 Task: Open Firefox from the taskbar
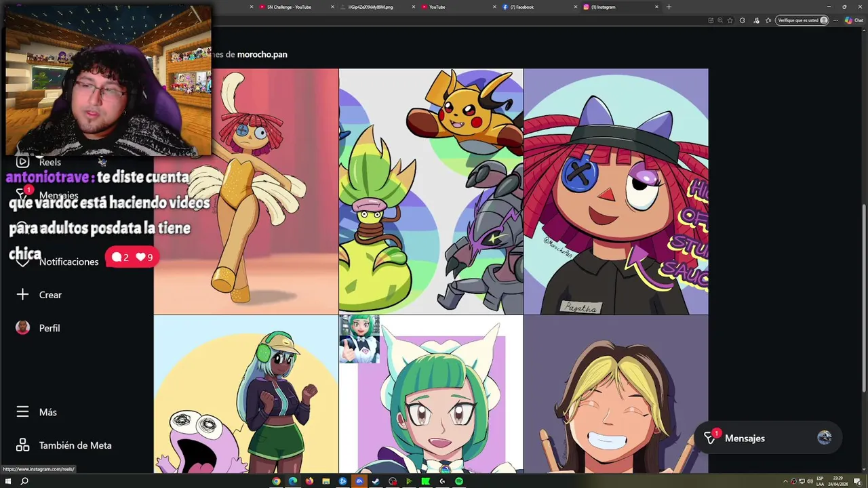[309, 481]
